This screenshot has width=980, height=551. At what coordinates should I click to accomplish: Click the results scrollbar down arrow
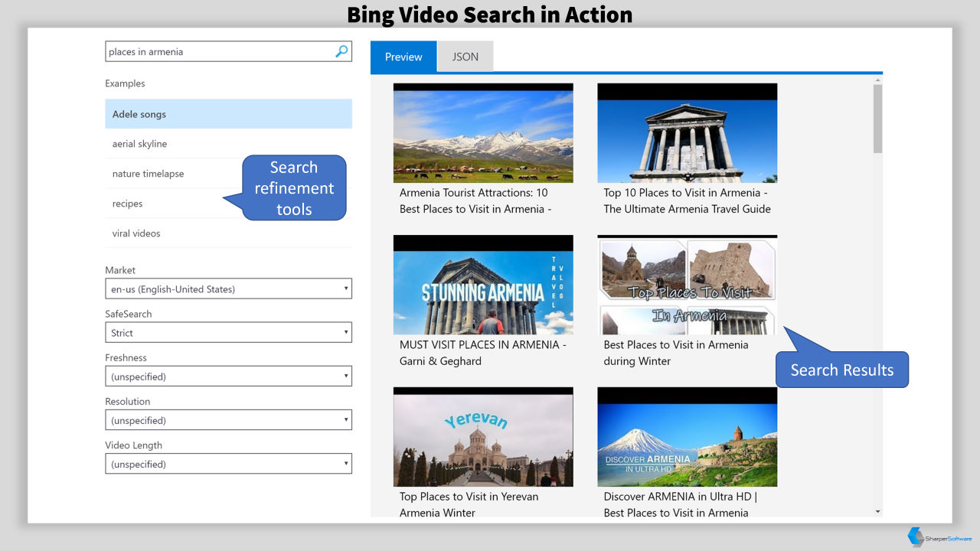pyautogui.click(x=877, y=511)
